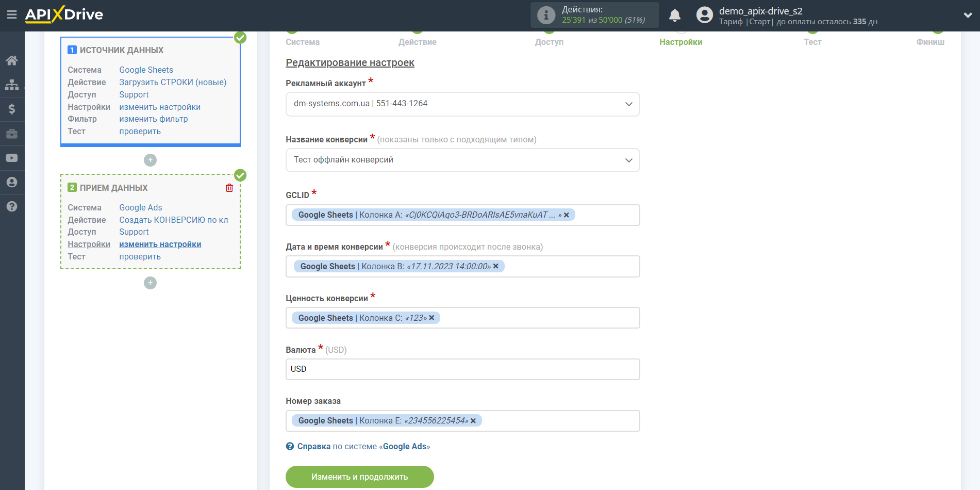Open the profile user icon in sidebar
The width and height of the screenshot is (980, 490).
12,182
